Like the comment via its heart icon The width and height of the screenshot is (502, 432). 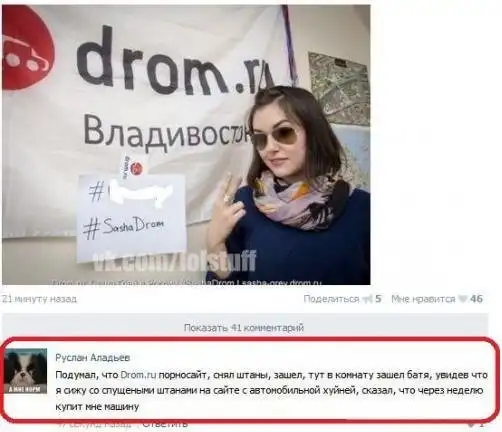[471, 425]
